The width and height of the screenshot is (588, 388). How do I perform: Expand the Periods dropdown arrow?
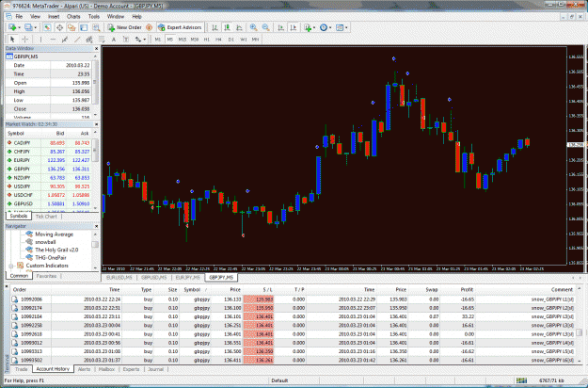[x=330, y=27]
